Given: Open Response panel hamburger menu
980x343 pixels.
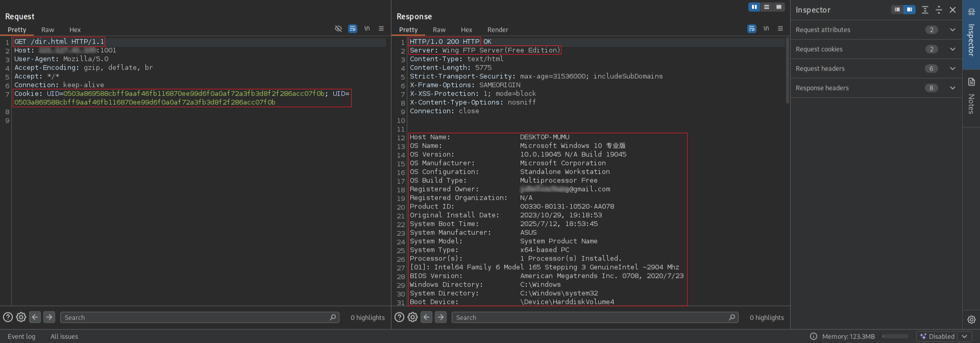Looking at the screenshot, I should click(780, 29).
